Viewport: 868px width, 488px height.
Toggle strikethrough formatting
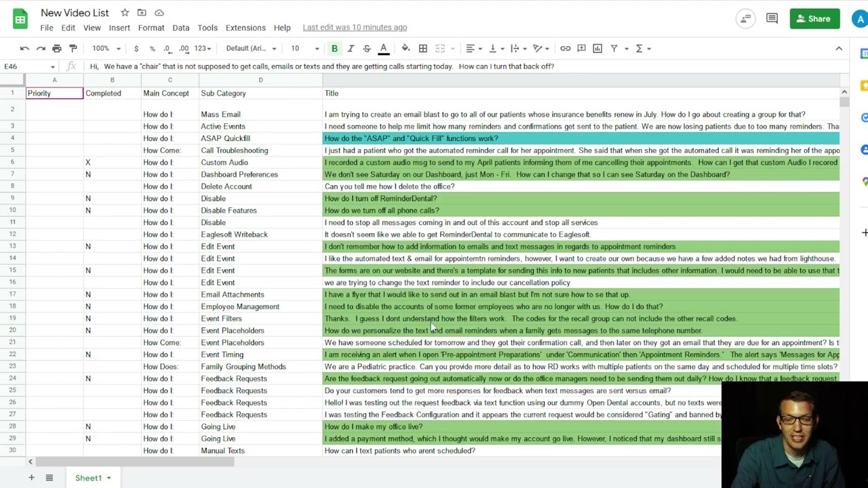click(367, 48)
